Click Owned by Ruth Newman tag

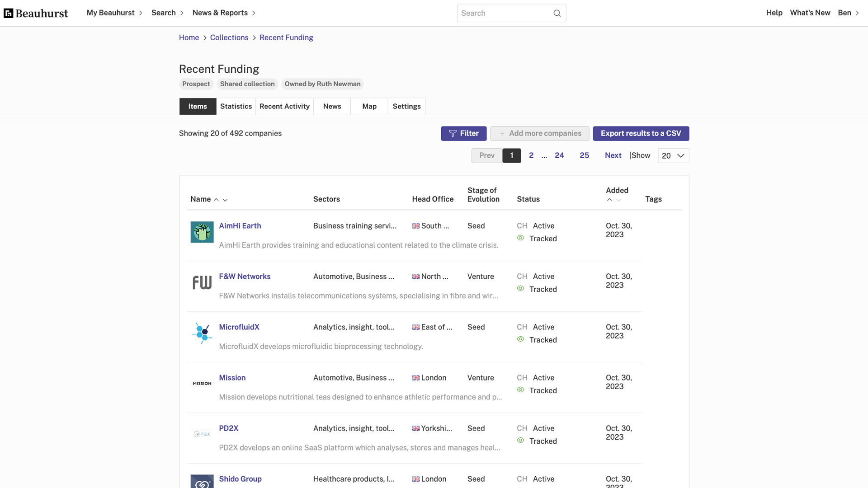(x=322, y=84)
